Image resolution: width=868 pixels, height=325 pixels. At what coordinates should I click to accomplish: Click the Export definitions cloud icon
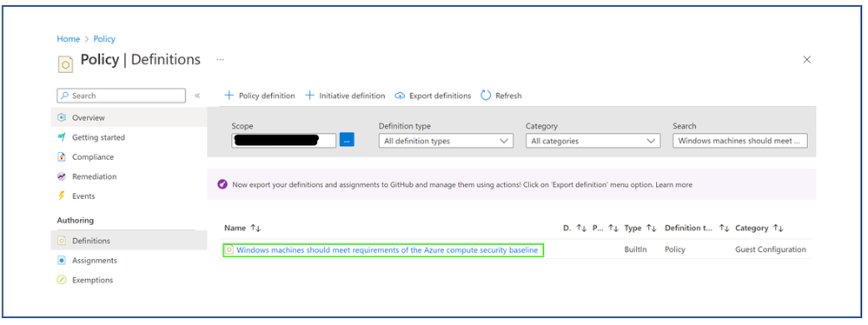click(400, 96)
